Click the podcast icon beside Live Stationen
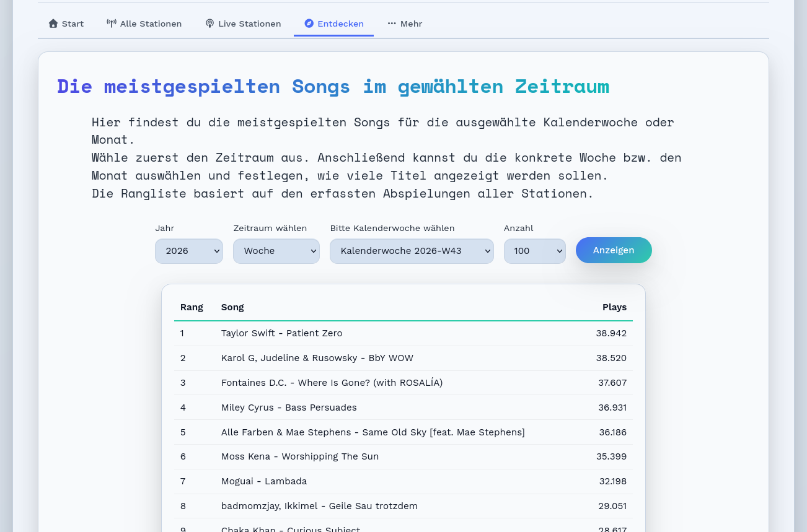This screenshot has height=532, width=807. coord(209,24)
